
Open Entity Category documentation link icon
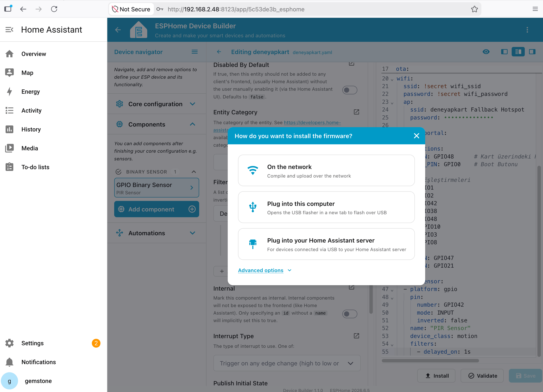tap(356, 112)
